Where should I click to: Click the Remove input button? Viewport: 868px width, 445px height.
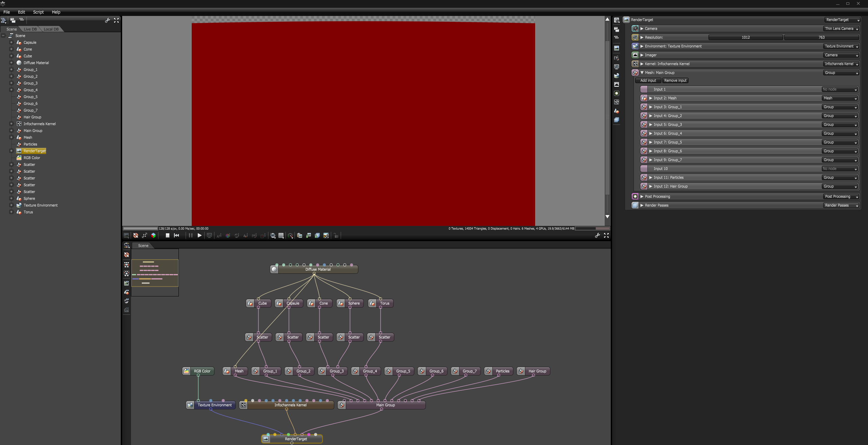675,80
